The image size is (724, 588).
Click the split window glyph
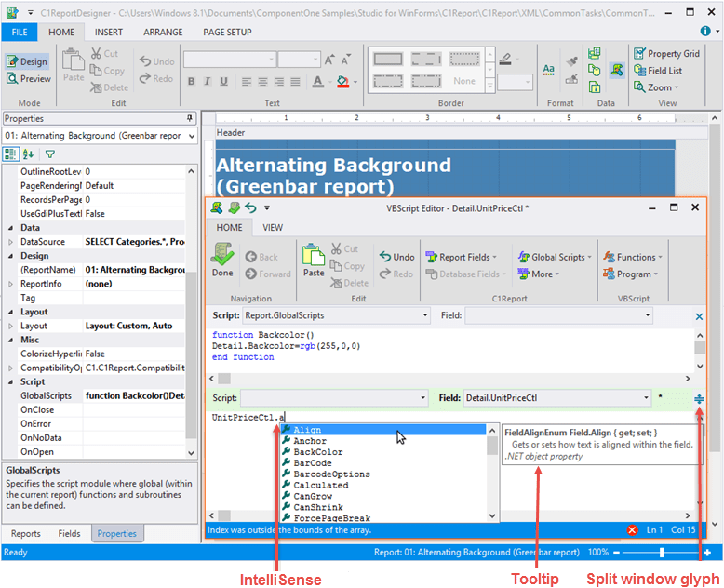(699, 399)
